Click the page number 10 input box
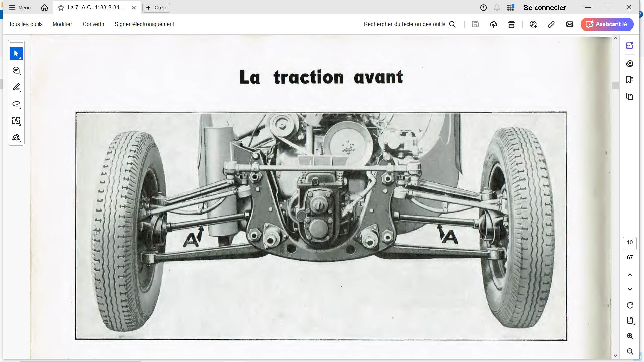Image resolution: width=644 pixels, height=362 pixels. (629, 243)
